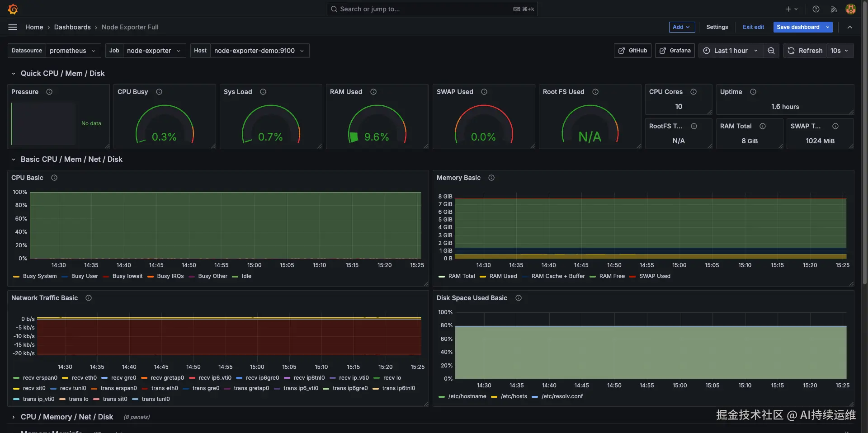The image size is (868, 433).
Task: Click the info icon on the RAM Used panel
Action: [373, 92]
